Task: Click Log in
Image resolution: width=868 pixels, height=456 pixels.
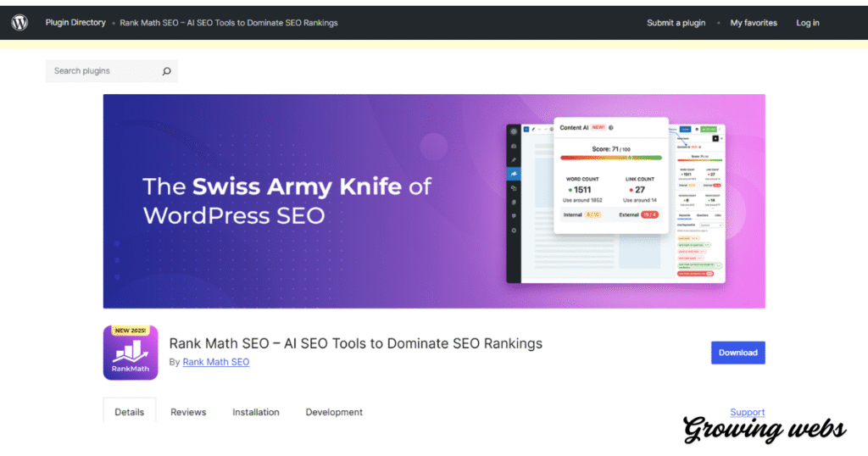Action: click(x=808, y=23)
